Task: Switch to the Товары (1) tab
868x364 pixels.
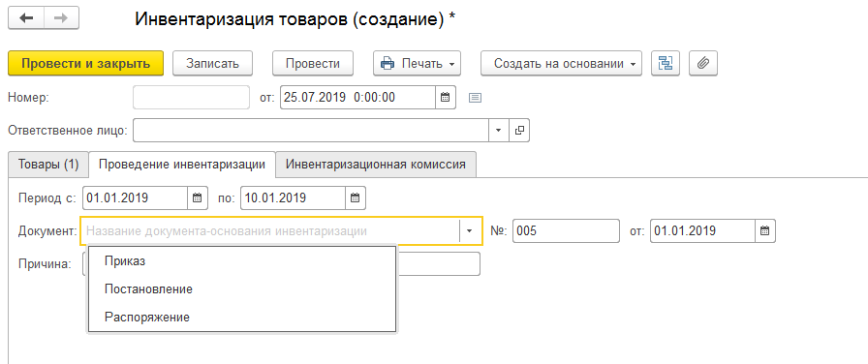Action: pos(48,165)
